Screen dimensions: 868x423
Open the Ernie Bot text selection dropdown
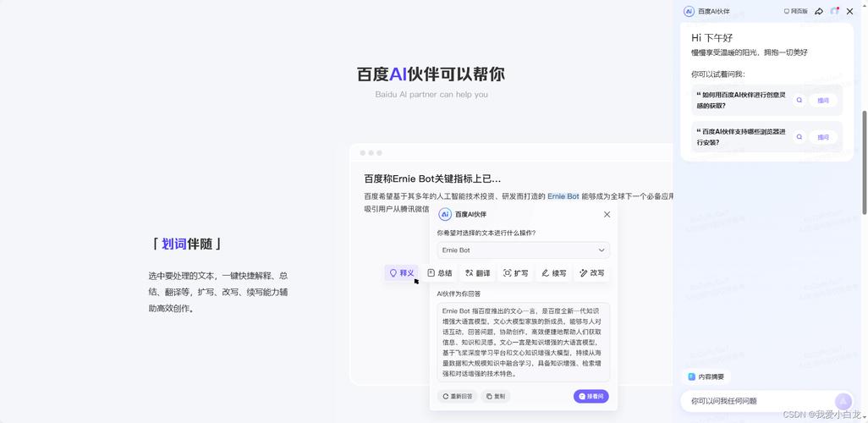tap(523, 250)
